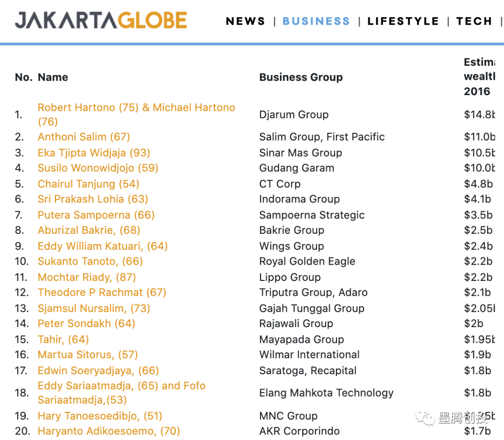
Task: Click Haryanto Adikoesoemo link
Action: pyautogui.click(x=109, y=431)
